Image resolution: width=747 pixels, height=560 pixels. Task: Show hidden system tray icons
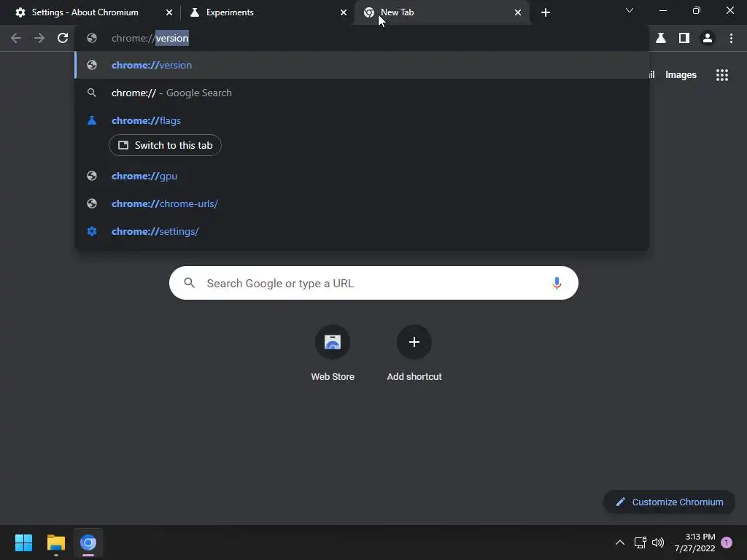coord(620,542)
